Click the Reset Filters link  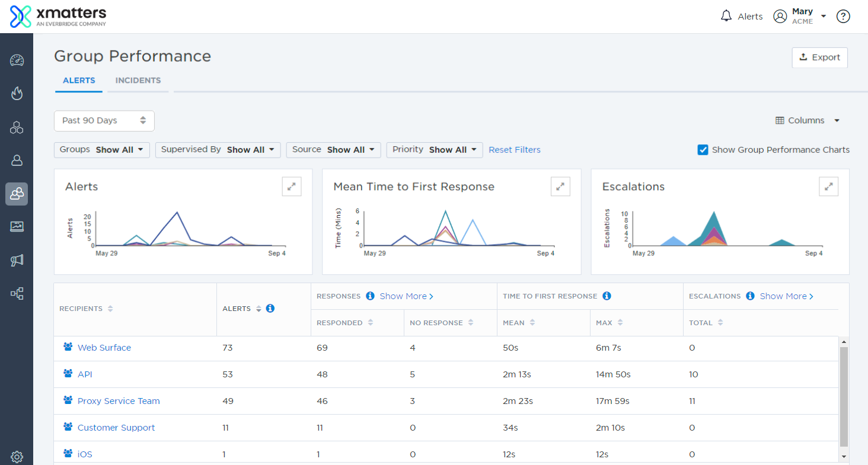tap(515, 150)
